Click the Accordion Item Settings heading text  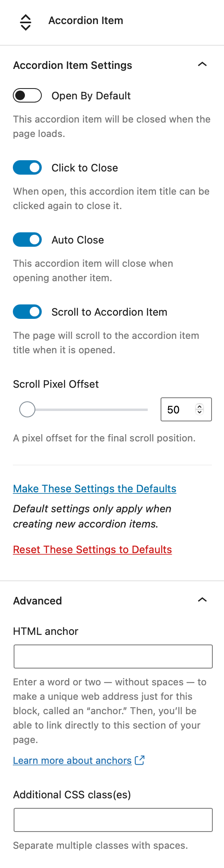[x=73, y=65]
